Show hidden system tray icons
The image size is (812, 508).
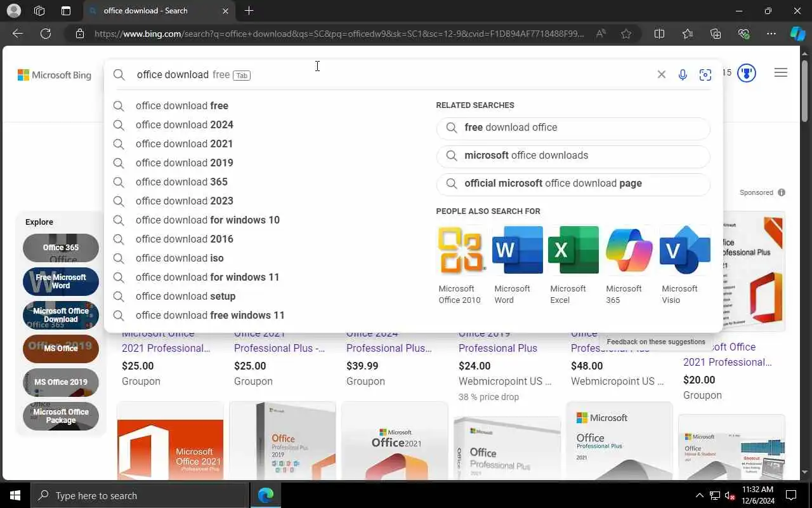(x=700, y=495)
